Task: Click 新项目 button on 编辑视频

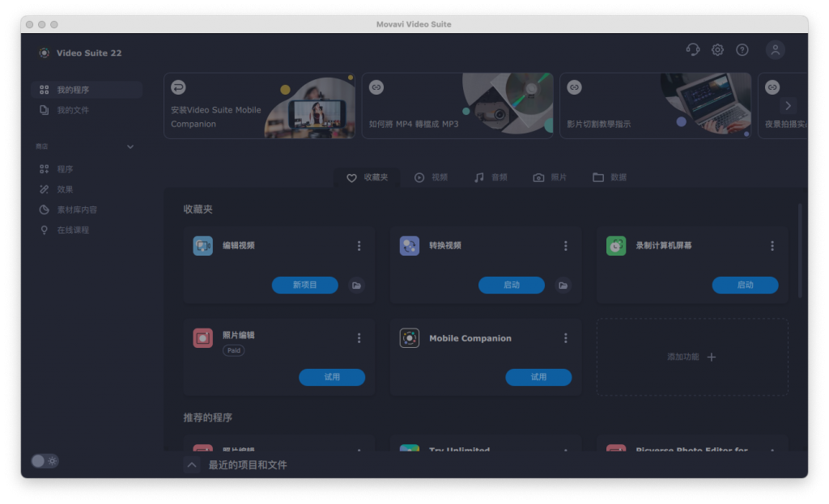Action: click(305, 286)
